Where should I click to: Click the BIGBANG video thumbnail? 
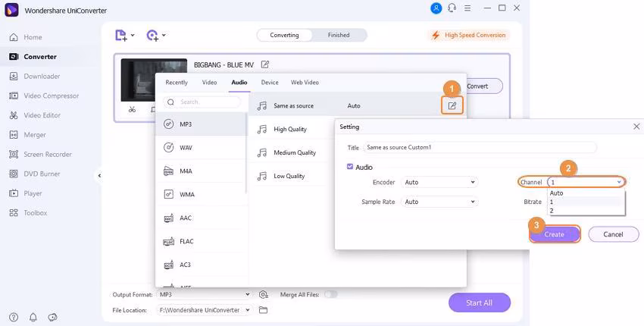(x=154, y=80)
